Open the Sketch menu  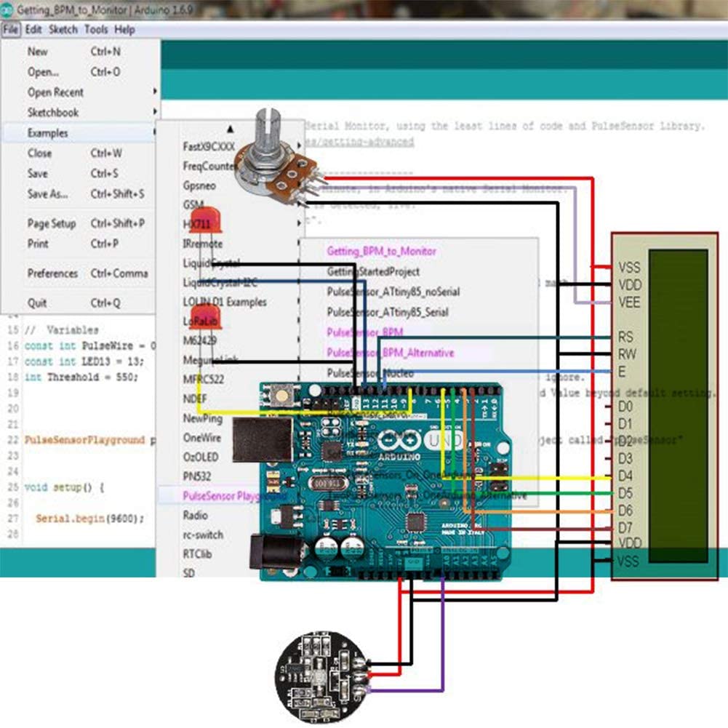click(x=63, y=30)
